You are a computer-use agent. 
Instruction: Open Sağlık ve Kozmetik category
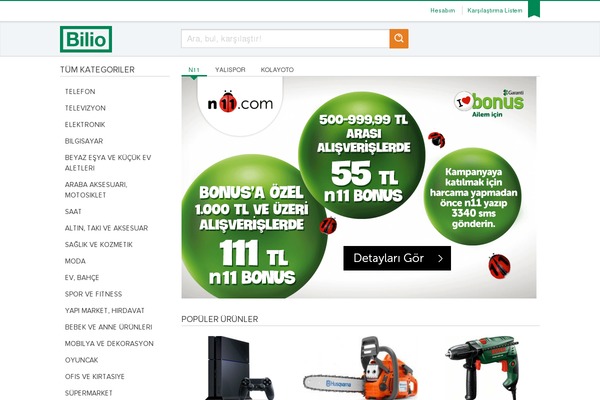pyautogui.click(x=99, y=244)
